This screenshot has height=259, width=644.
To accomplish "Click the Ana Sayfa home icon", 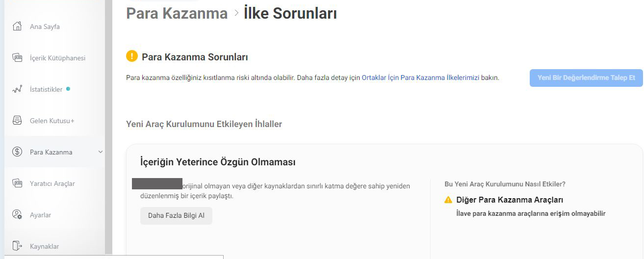I will 17,26.
